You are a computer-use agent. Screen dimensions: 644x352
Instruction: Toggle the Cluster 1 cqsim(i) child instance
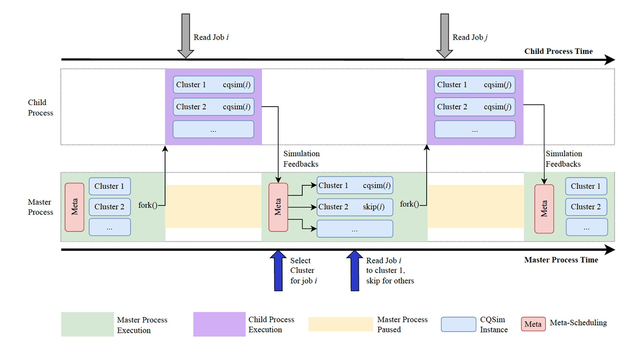pyautogui.click(x=213, y=85)
